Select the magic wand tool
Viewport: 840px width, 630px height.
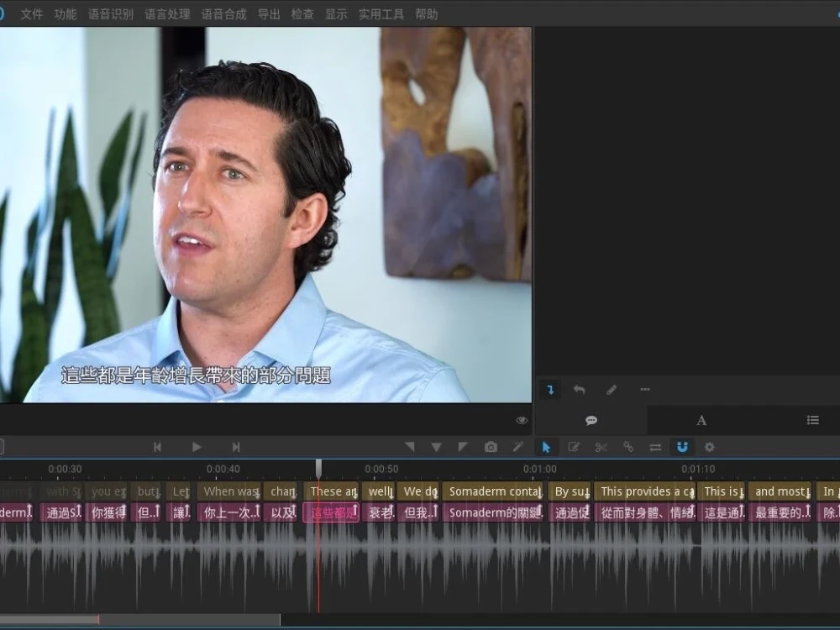point(518,447)
